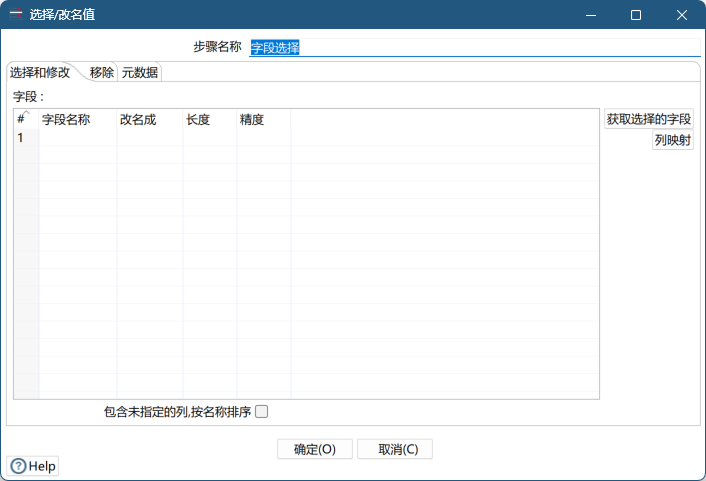706x481 pixels.
Task: Click the 改名成 column header
Action: click(149, 119)
